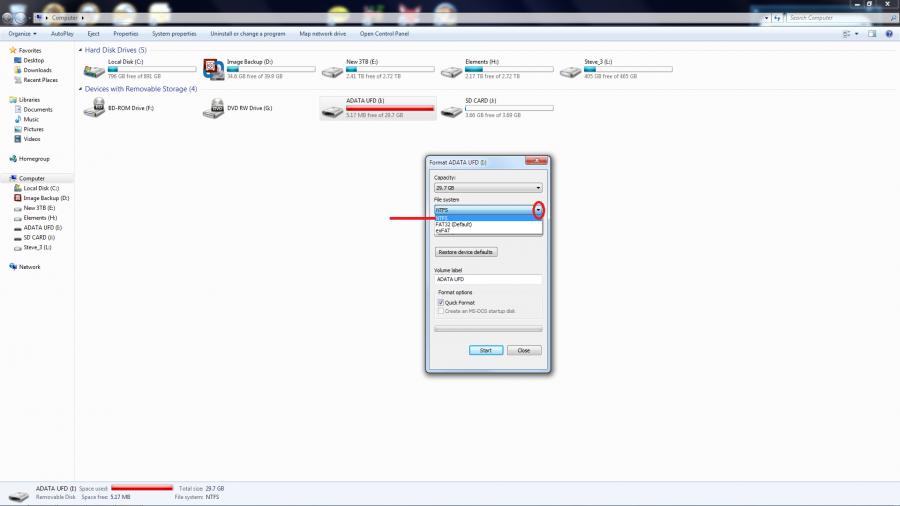Viewport: 900px width, 506px height.
Task: Click the Start button in Format dialog
Action: point(486,350)
